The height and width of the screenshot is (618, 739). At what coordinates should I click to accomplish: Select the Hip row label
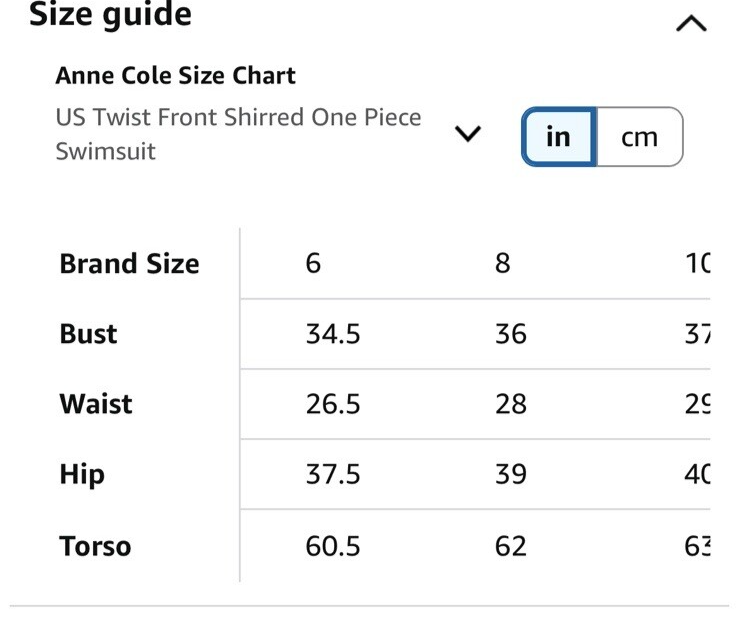(82, 474)
